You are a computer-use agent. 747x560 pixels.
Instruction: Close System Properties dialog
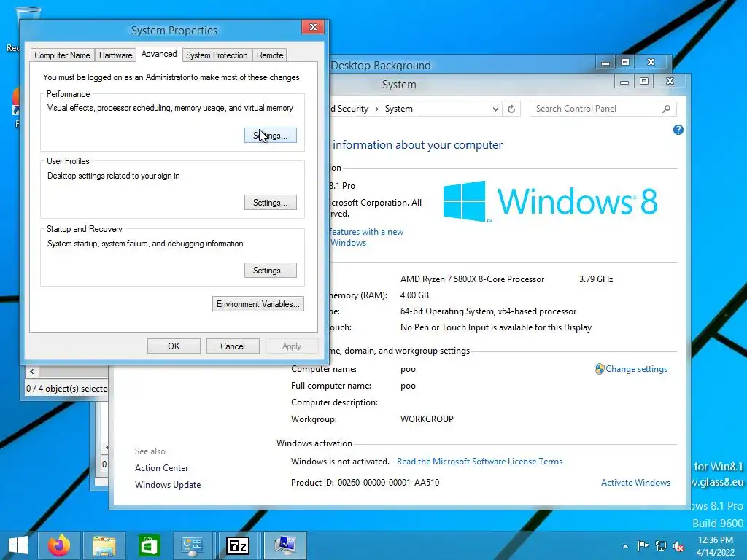(x=313, y=27)
